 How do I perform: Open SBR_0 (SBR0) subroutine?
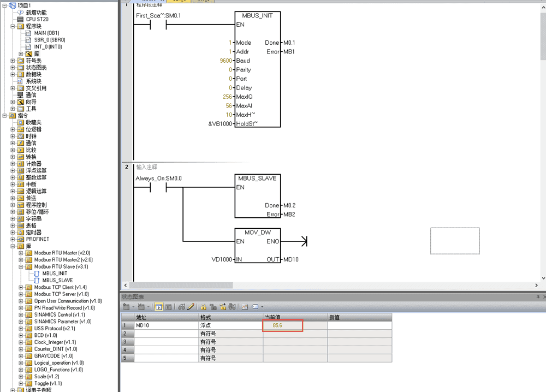[x=49, y=40]
